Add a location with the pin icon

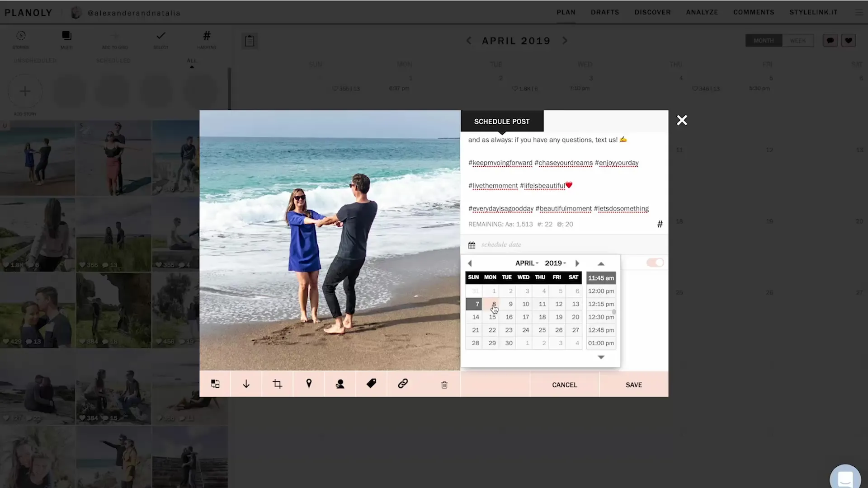pyautogui.click(x=309, y=384)
